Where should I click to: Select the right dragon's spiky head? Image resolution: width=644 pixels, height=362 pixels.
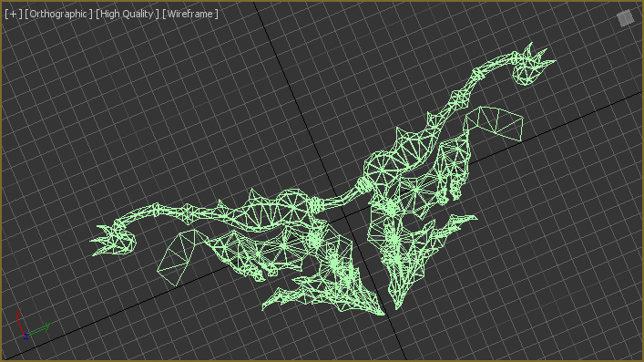[x=532, y=64]
